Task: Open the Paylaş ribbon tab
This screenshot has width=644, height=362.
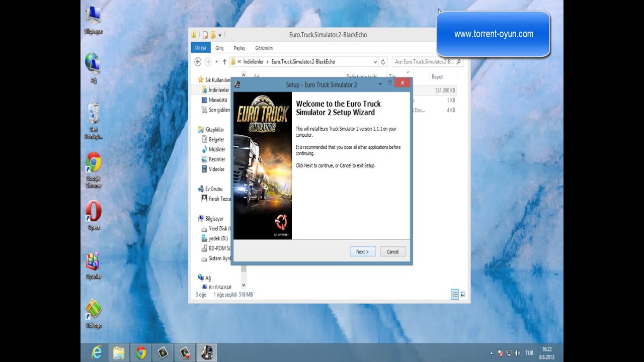Action: pos(239,48)
